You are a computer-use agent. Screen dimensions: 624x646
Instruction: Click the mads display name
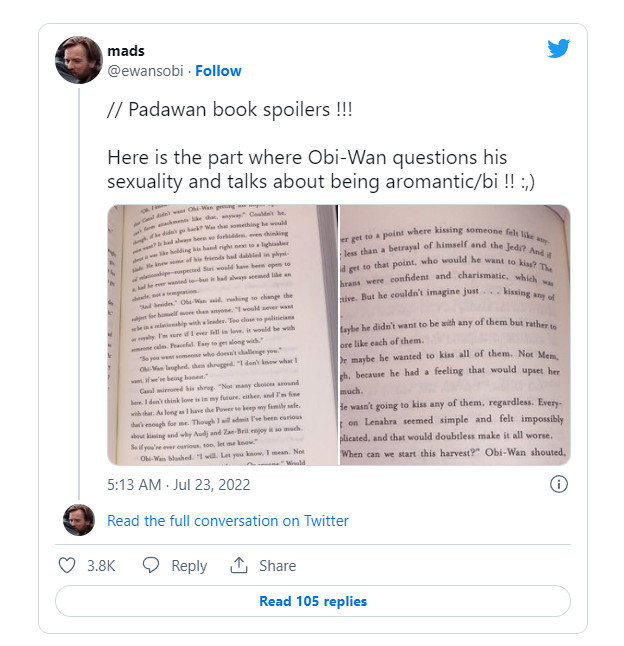(x=126, y=51)
